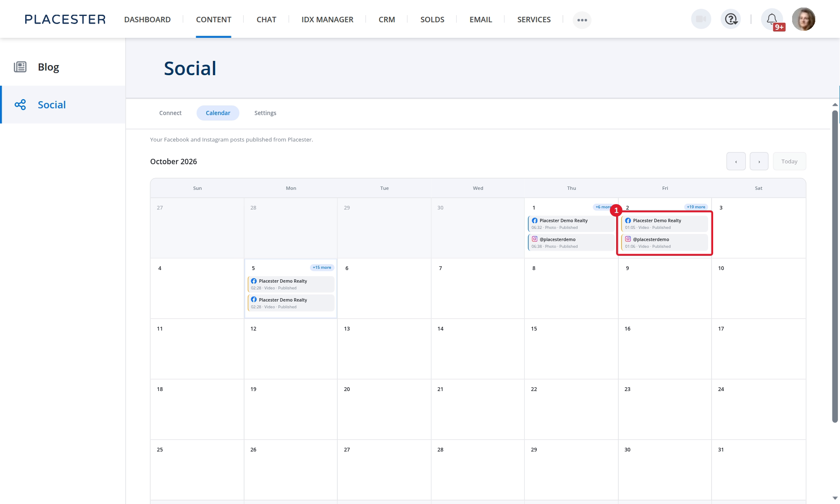Open the CHAT navigation item
The width and height of the screenshot is (840, 504).
pos(266,19)
